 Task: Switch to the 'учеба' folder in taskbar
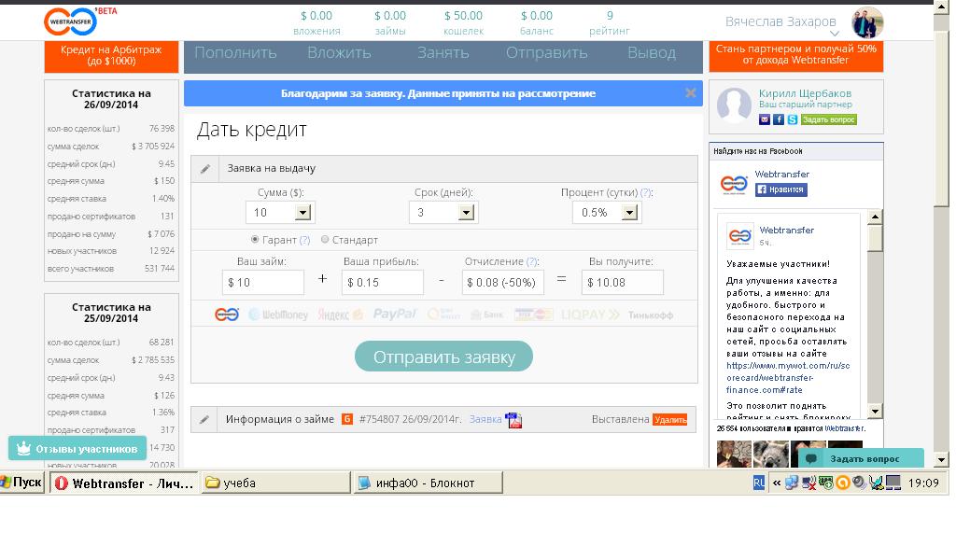275,483
